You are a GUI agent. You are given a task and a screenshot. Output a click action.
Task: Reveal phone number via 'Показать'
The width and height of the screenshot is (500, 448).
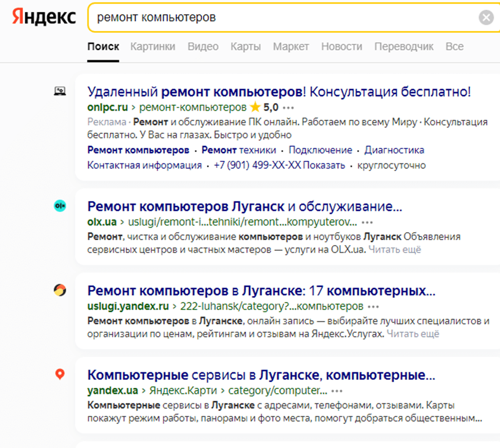(324, 165)
